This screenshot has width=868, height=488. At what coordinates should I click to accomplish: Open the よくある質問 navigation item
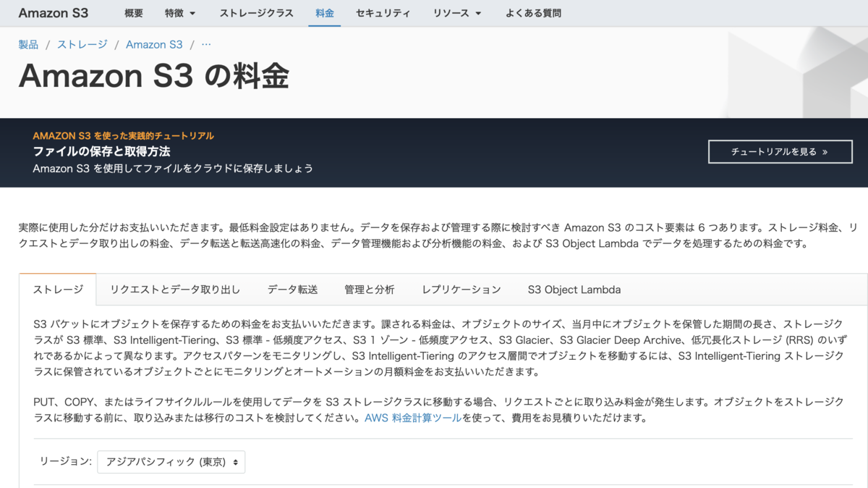tap(533, 13)
